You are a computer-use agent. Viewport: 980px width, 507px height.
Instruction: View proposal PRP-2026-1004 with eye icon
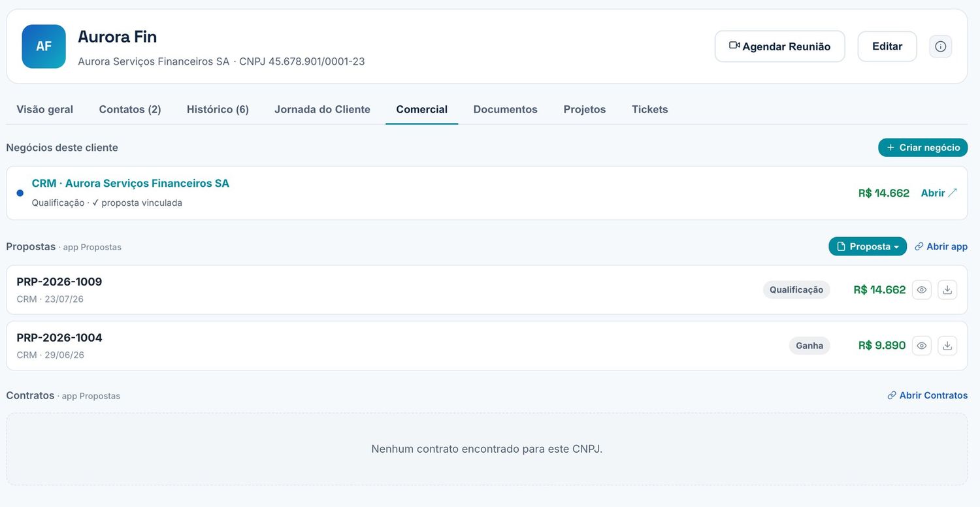[922, 346]
